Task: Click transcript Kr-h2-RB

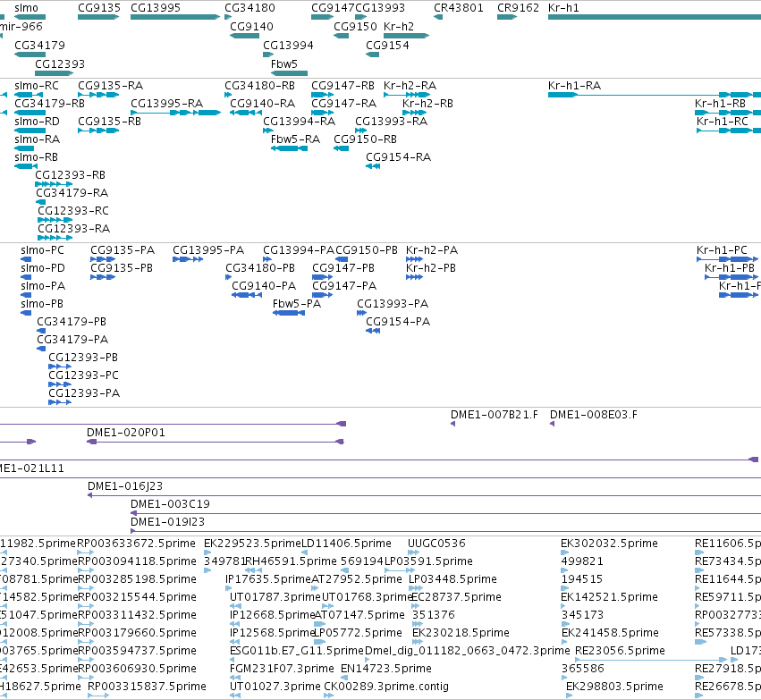Action: (x=427, y=104)
